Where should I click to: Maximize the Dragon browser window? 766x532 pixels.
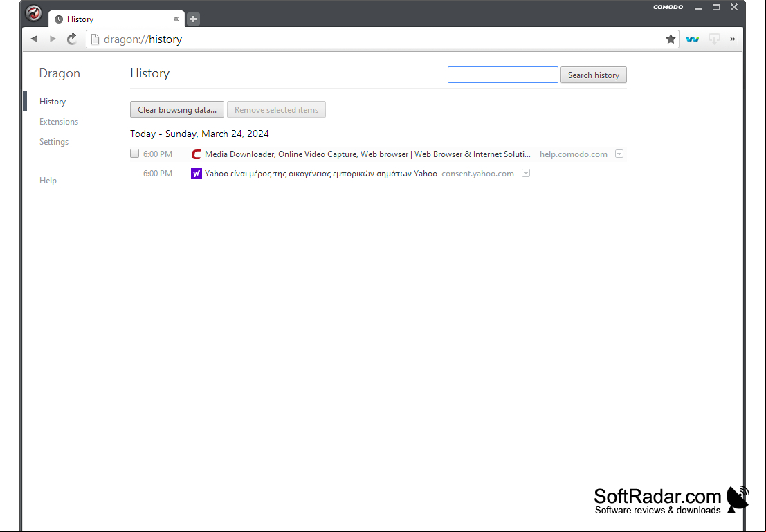[x=716, y=7]
